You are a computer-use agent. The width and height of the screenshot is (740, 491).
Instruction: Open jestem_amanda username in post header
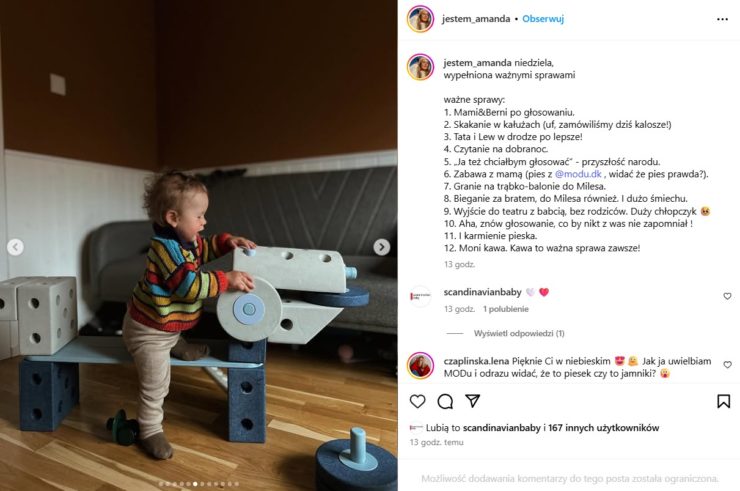point(476,19)
